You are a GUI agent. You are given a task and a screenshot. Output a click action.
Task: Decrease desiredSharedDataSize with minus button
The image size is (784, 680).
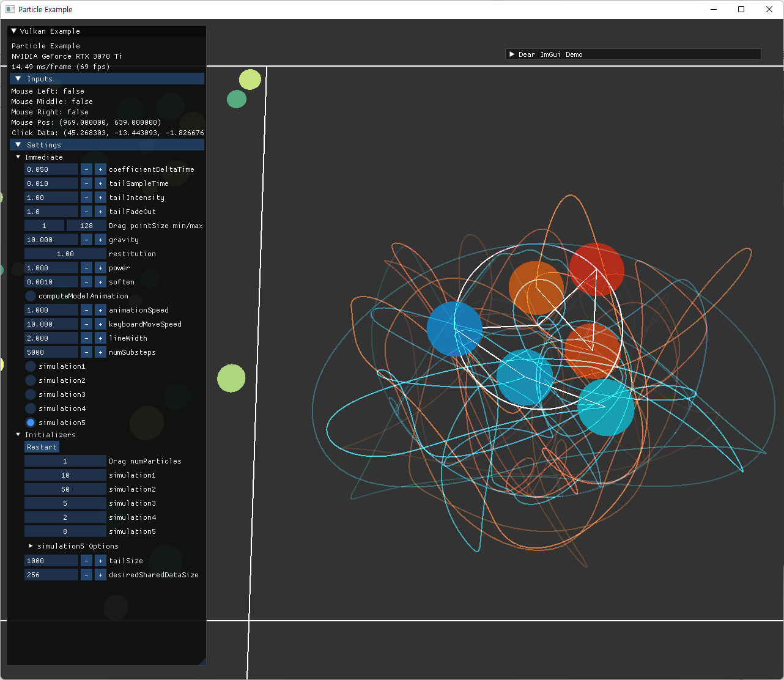[x=86, y=575]
